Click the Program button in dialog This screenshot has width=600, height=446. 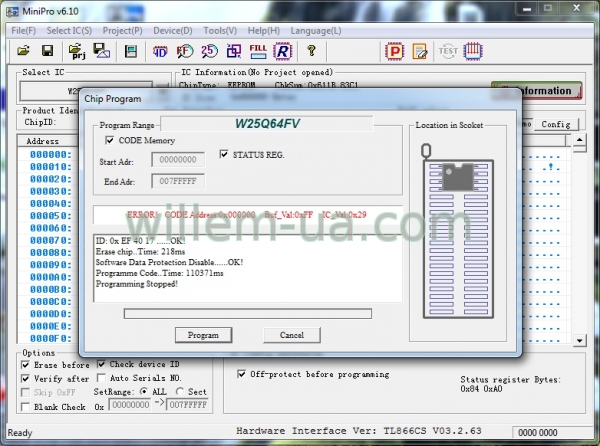click(203, 335)
